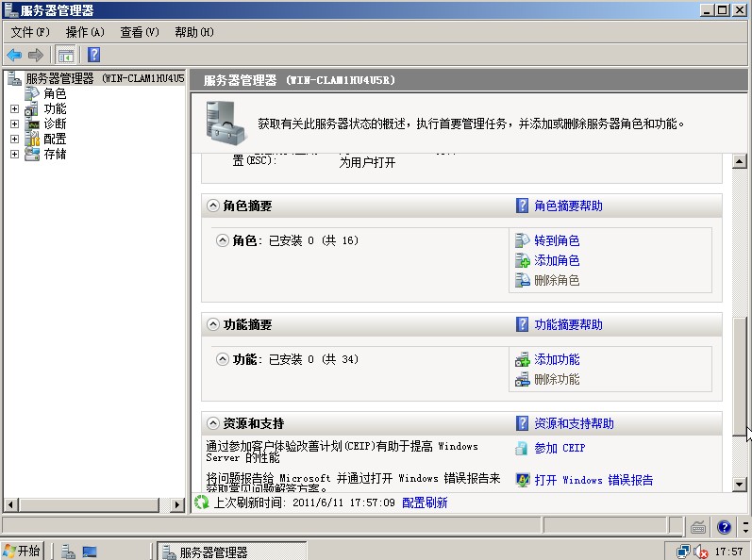Collapse the 角色摘要 section
Viewport: 752px width, 560px height.
pyautogui.click(x=213, y=206)
